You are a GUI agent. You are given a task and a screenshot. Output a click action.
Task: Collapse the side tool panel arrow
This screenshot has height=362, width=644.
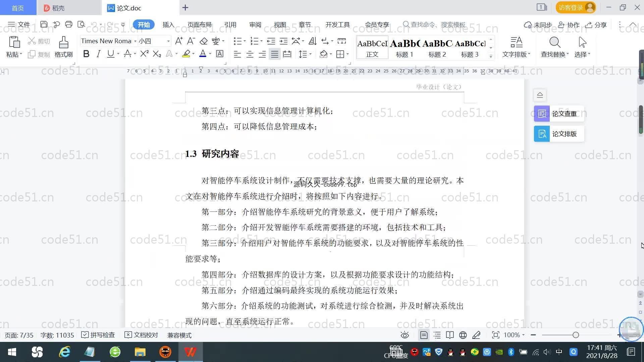[540, 95]
